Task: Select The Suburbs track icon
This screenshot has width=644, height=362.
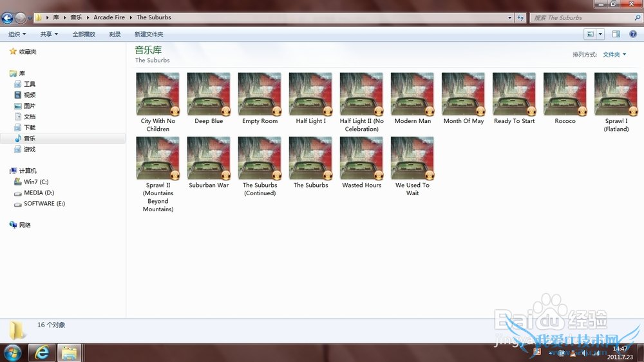Action: click(x=310, y=158)
